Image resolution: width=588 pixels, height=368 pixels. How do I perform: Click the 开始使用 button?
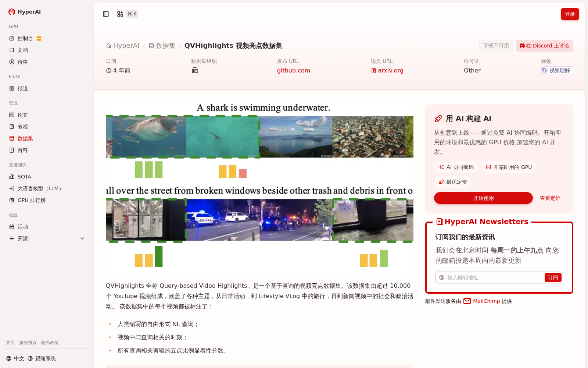[483, 198]
